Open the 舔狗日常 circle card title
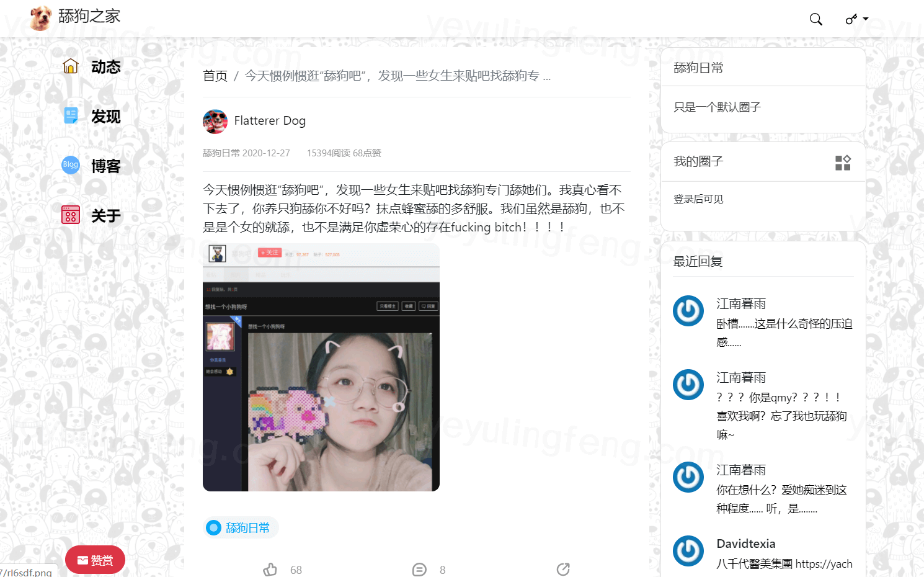The width and height of the screenshot is (924, 577). click(699, 68)
